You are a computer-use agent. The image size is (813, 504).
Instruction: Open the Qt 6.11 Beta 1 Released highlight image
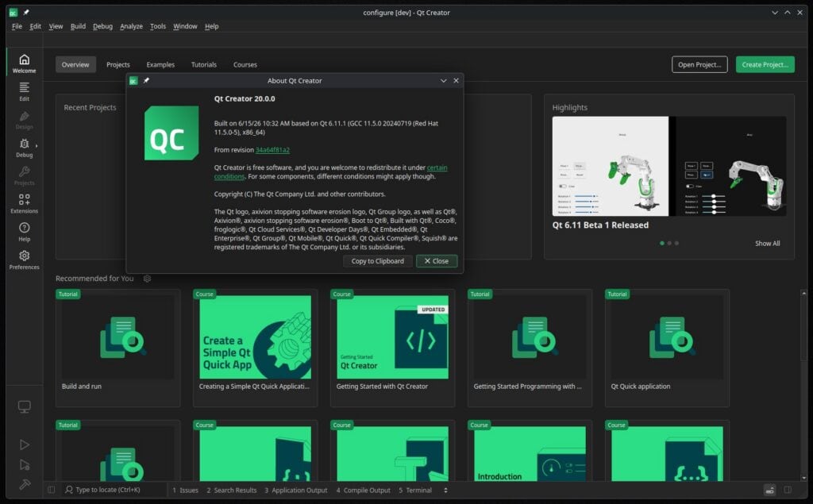[669, 166]
